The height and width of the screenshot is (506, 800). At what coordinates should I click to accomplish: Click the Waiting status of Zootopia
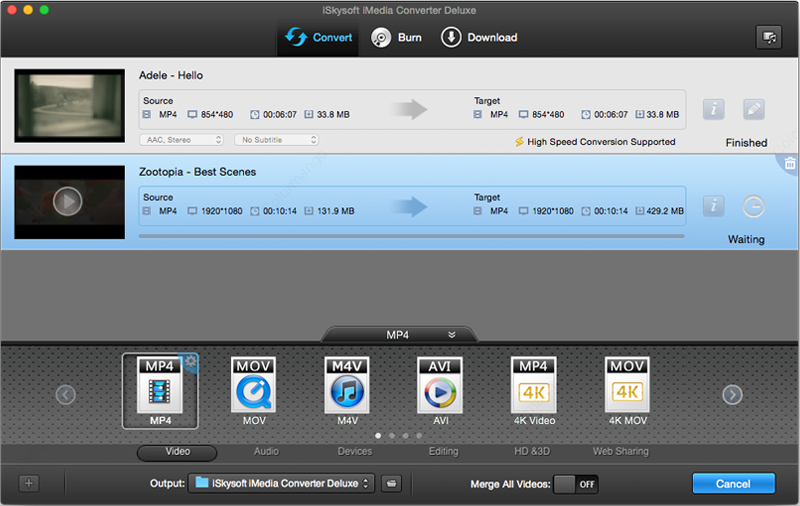click(x=746, y=239)
